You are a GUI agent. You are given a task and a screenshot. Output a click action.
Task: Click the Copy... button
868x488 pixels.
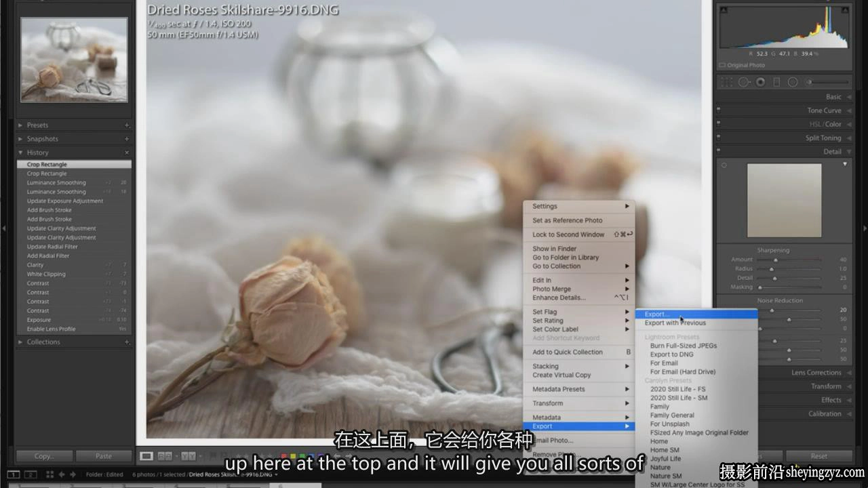(44, 456)
